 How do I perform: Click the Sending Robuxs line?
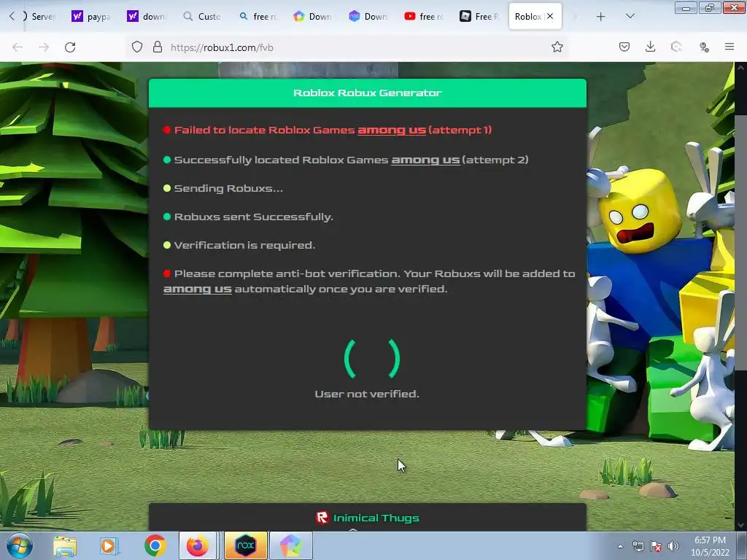click(x=228, y=189)
